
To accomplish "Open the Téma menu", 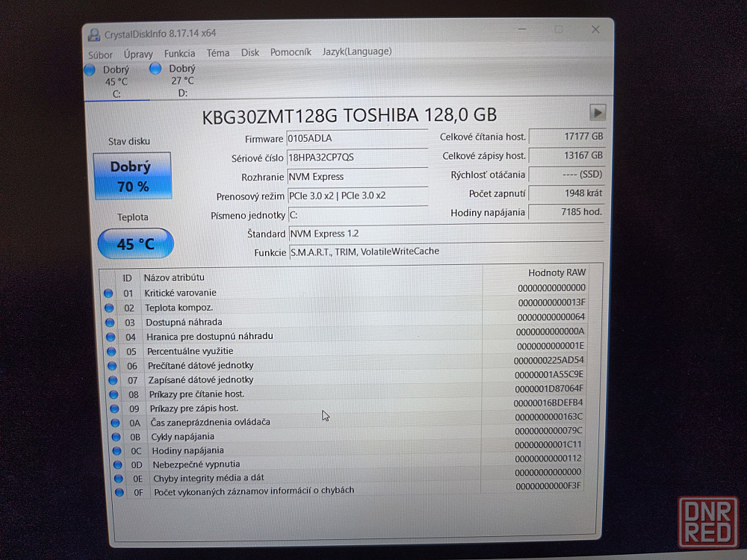I will [217, 53].
